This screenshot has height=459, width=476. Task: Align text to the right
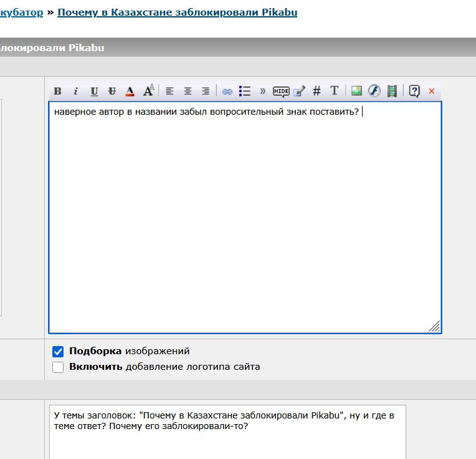click(206, 91)
